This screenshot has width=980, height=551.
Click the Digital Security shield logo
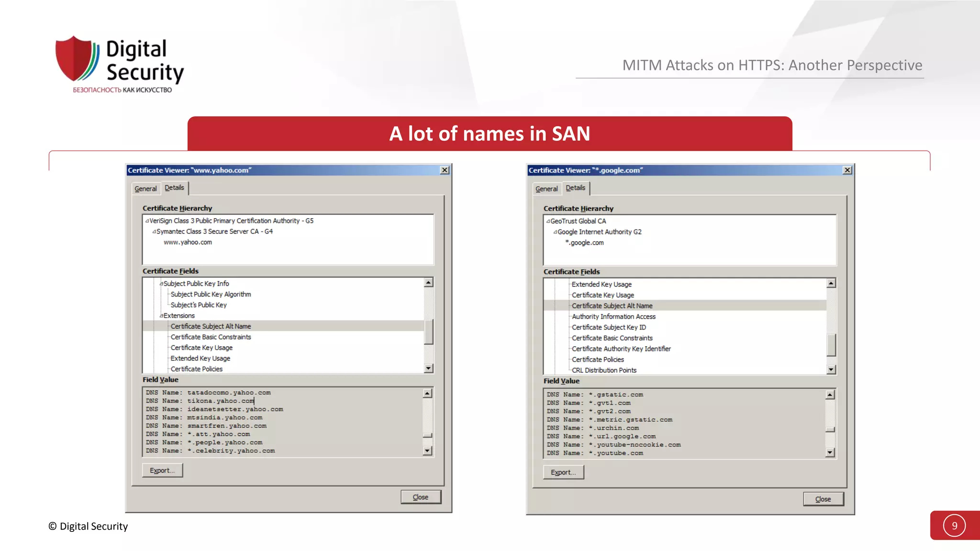click(x=77, y=58)
